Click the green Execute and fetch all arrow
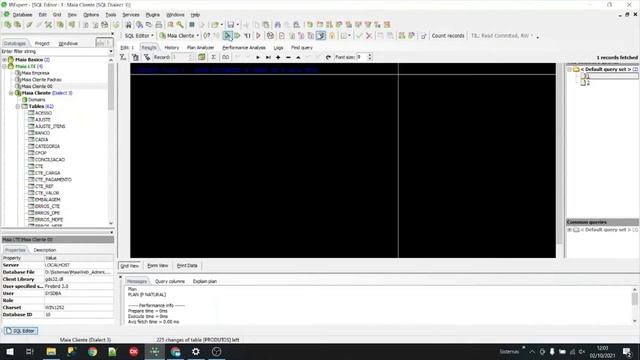Image resolution: width=640 pixels, height=360 pixels. [237, 36]
